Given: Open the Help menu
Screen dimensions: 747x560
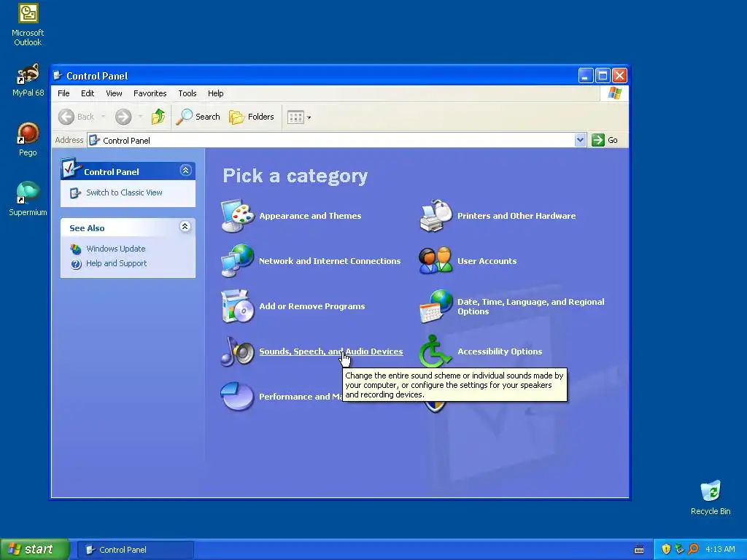Looking at the screenshot, I should [215, 93].
